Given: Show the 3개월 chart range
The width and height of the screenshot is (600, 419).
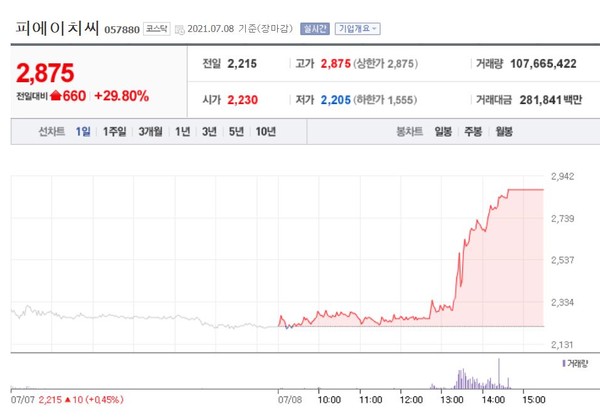Looking at the screenshot, I should coord(152,132).
